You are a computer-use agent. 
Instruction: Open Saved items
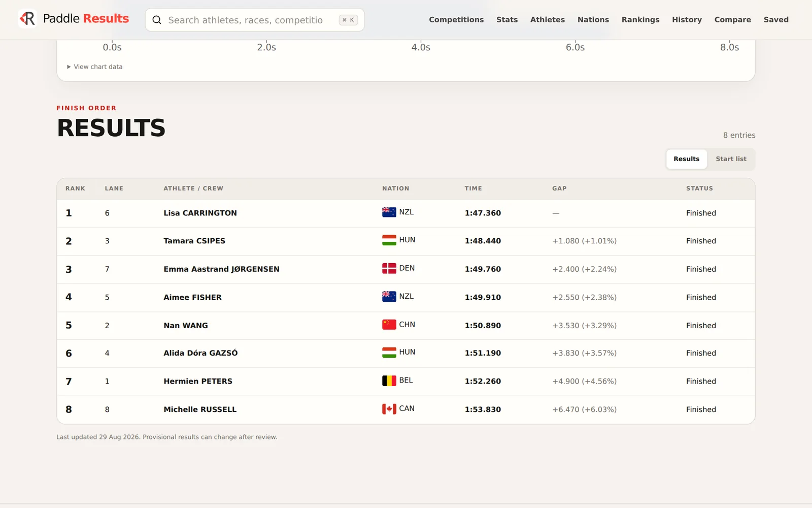tap(776, 20)
